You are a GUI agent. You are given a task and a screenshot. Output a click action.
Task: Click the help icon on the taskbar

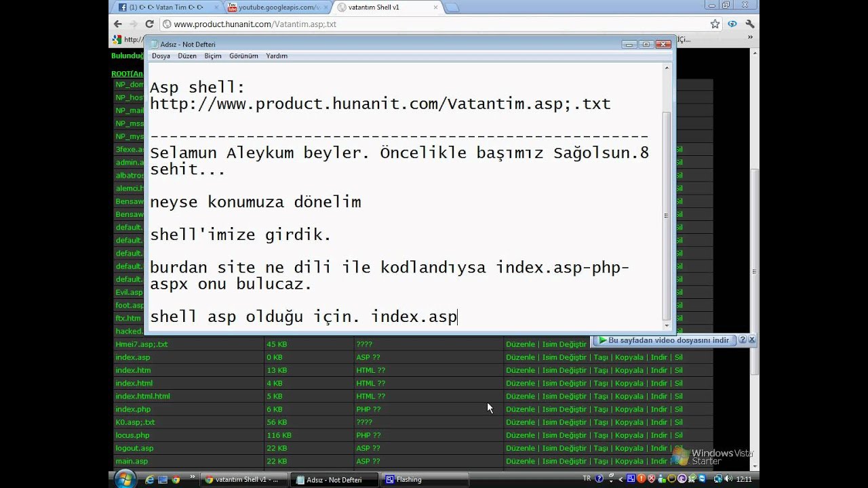[x=599, y=479]
